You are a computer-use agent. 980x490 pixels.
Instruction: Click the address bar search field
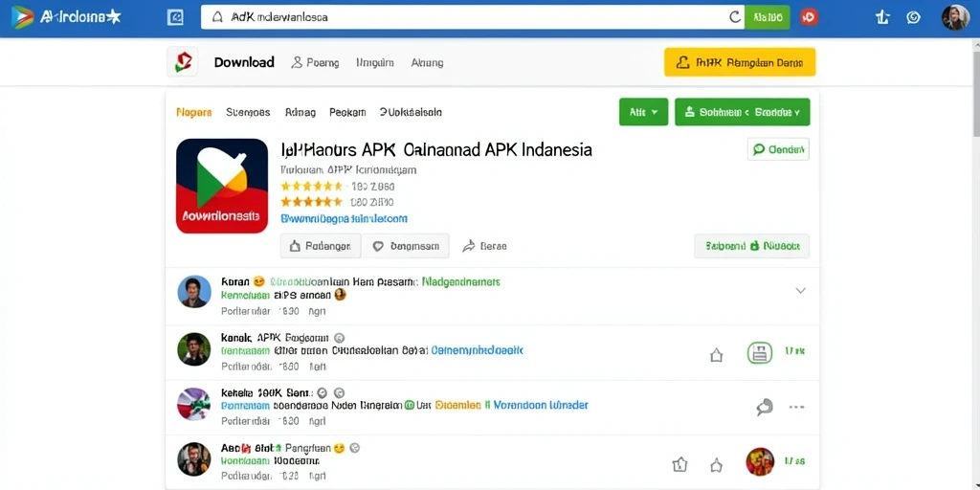tap(473, 17)
